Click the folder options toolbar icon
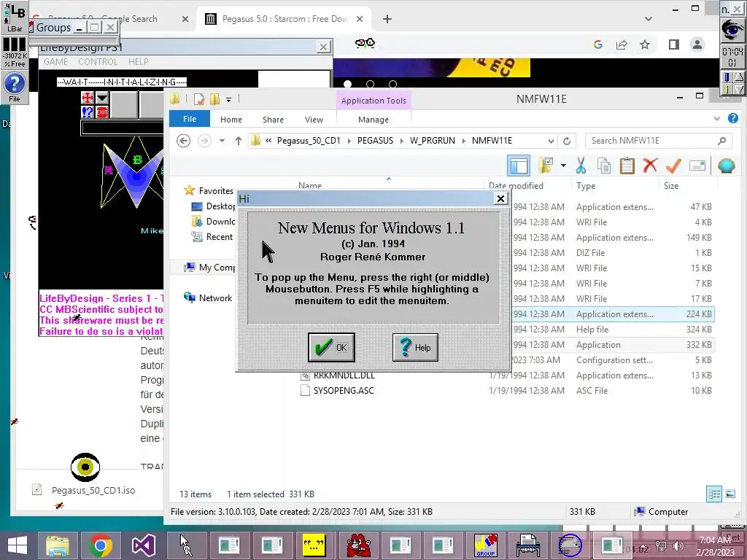The width and height of the screenshot is (747, 560). click(x=546, y=166)
